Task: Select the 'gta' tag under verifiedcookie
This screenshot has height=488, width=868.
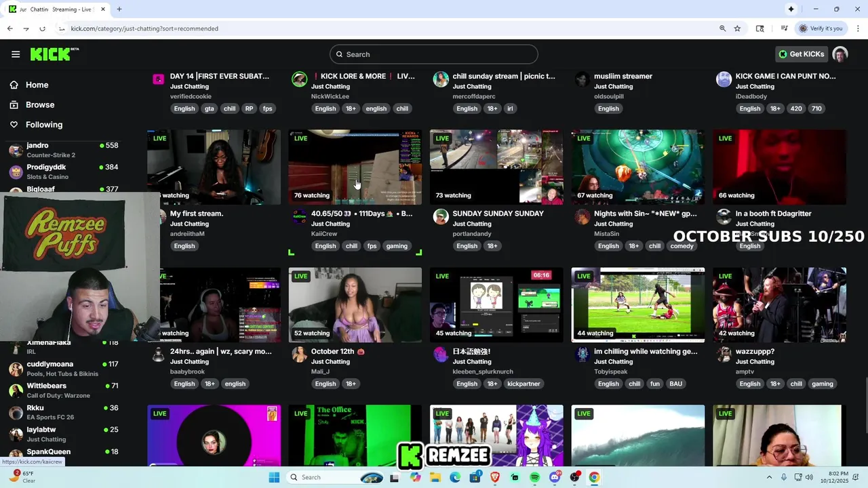Action: pos(209,108)
